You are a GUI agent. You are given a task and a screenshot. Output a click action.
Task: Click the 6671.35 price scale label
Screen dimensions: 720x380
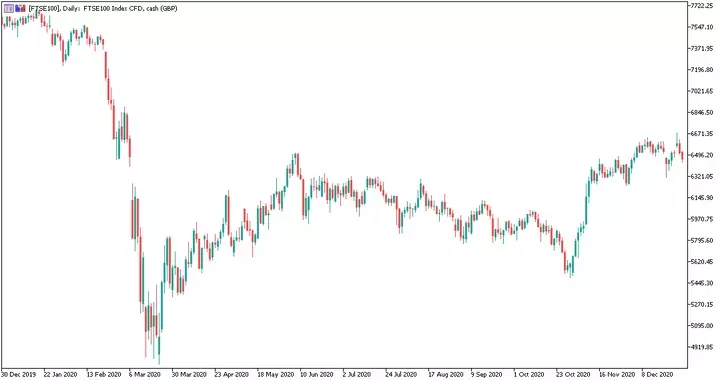(702, 134)
